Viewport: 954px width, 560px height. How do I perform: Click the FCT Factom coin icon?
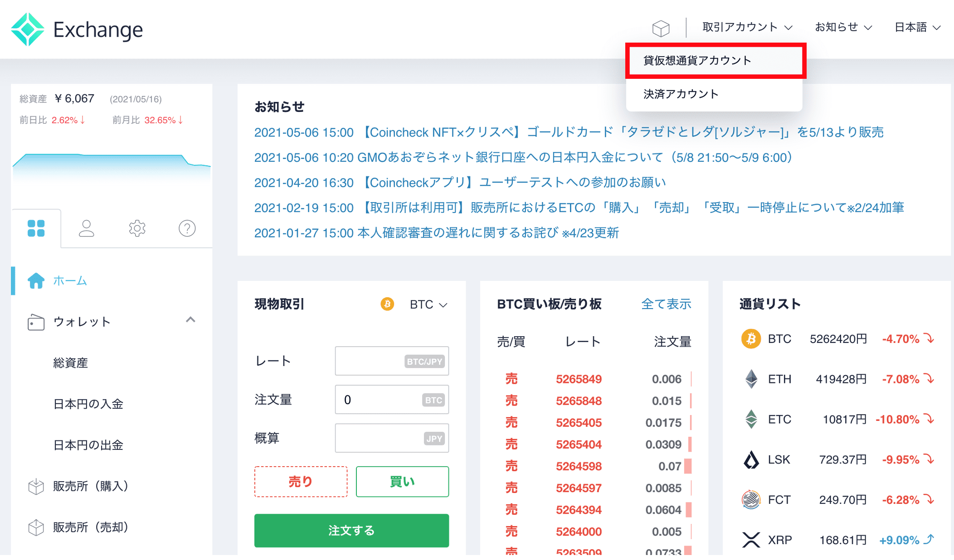coord(751,500)
